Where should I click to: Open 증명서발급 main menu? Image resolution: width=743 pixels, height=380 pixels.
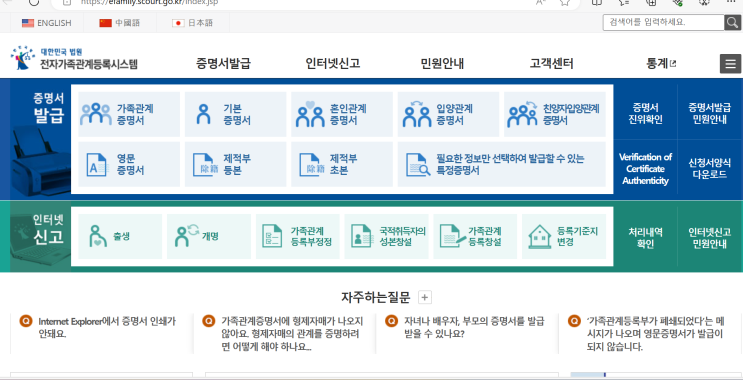click(x=223, y=63)
